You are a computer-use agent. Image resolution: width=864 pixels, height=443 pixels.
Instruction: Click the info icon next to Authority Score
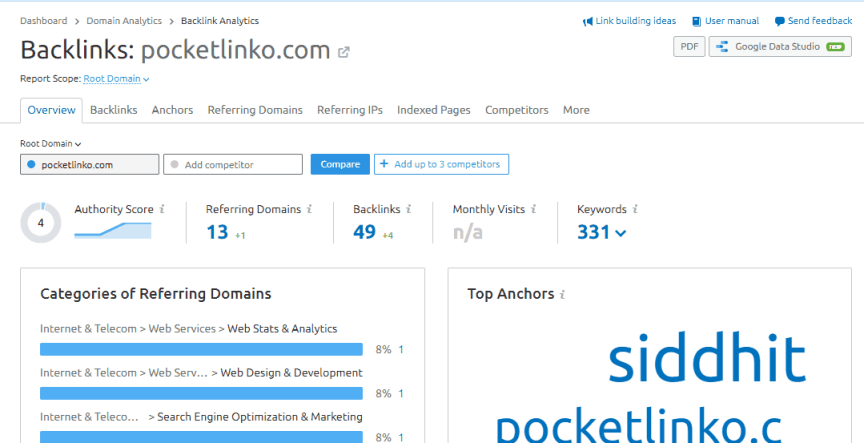coord(162,209)
